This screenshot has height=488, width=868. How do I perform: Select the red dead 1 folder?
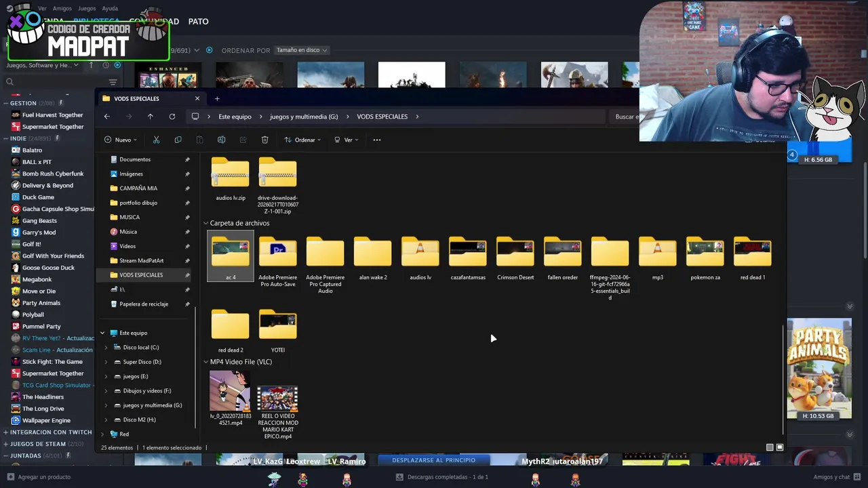(753, 258)
